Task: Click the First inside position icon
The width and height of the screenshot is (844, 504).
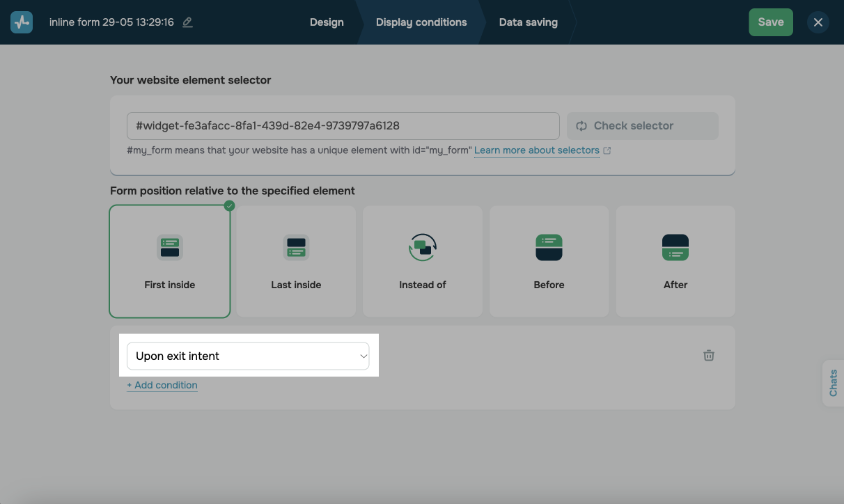Action: coord(170,247)
